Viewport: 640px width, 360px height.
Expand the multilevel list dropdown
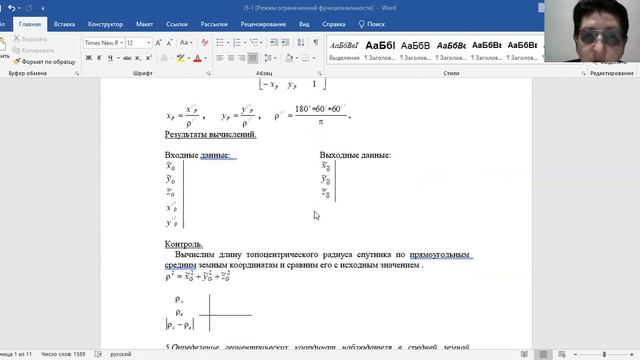tap(261, 43)
